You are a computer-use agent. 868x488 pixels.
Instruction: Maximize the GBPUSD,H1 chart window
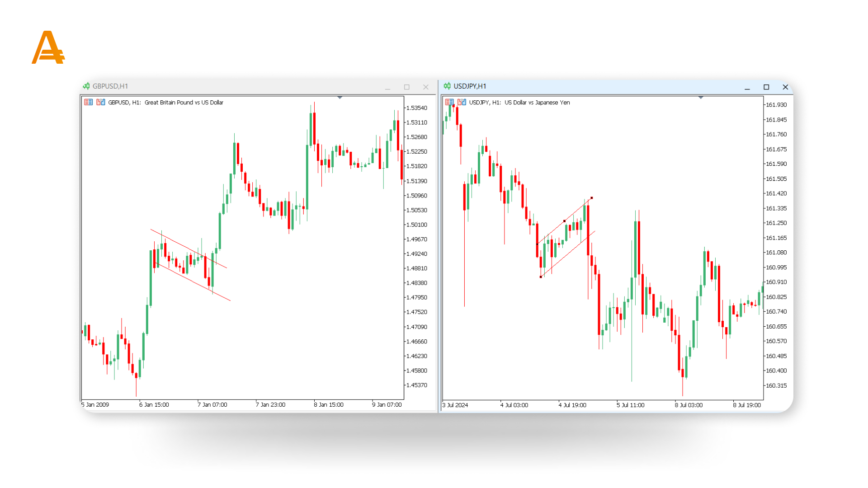pyautogui.click(x=406, y=87)
